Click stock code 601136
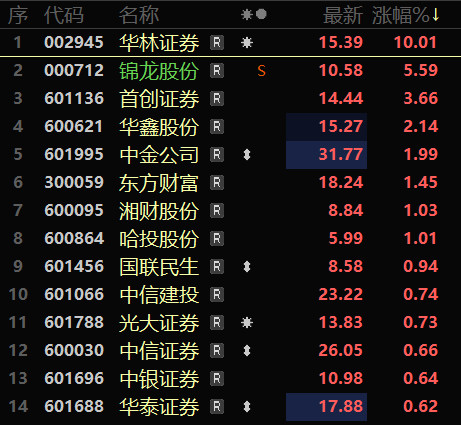The height and width of the screenshot is (425, 461). (74, 99)
